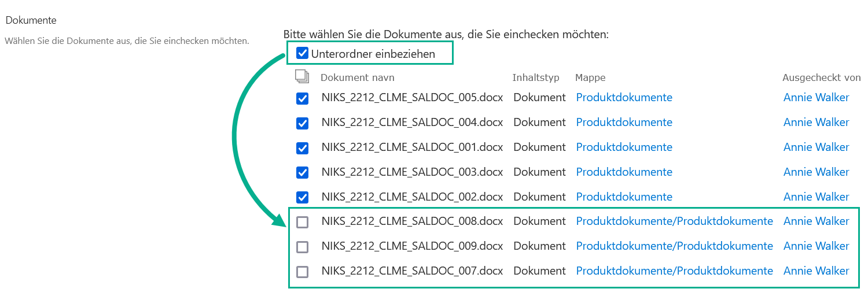868x296 pixels.
Task: Open subfolder link in SALDOC_007 row
Action: pos(674,271)
